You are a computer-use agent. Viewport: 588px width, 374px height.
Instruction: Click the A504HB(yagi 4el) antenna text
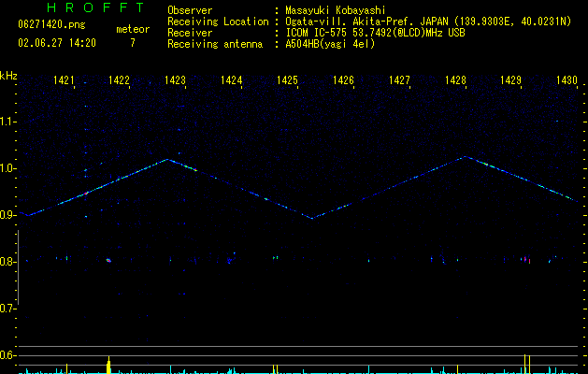point(330,44)
